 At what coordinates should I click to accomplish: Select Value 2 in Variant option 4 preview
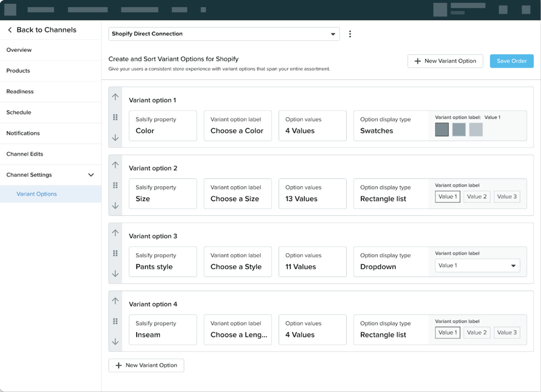point(477,333)
